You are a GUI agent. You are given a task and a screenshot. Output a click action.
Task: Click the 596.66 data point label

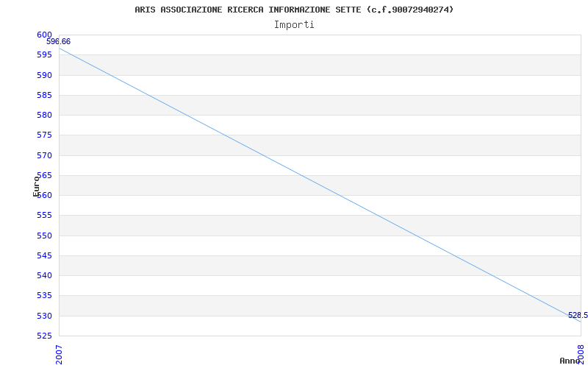(x=59, y=42)
